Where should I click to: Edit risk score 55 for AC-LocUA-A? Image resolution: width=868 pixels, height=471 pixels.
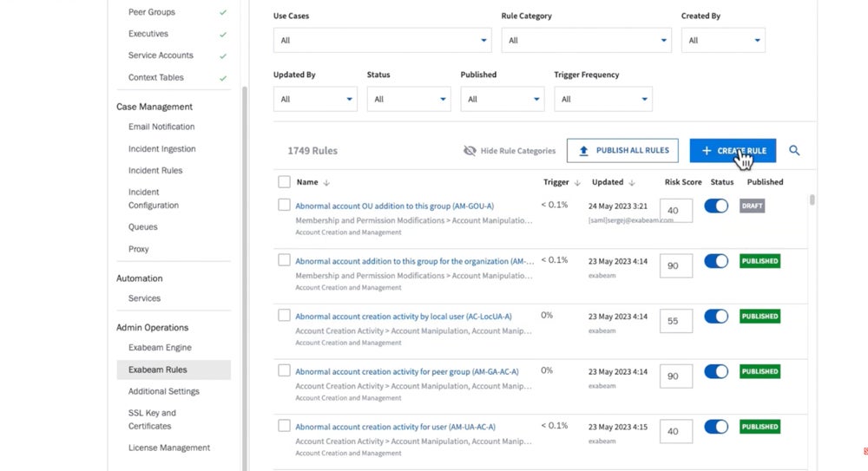tap(676, 321)
